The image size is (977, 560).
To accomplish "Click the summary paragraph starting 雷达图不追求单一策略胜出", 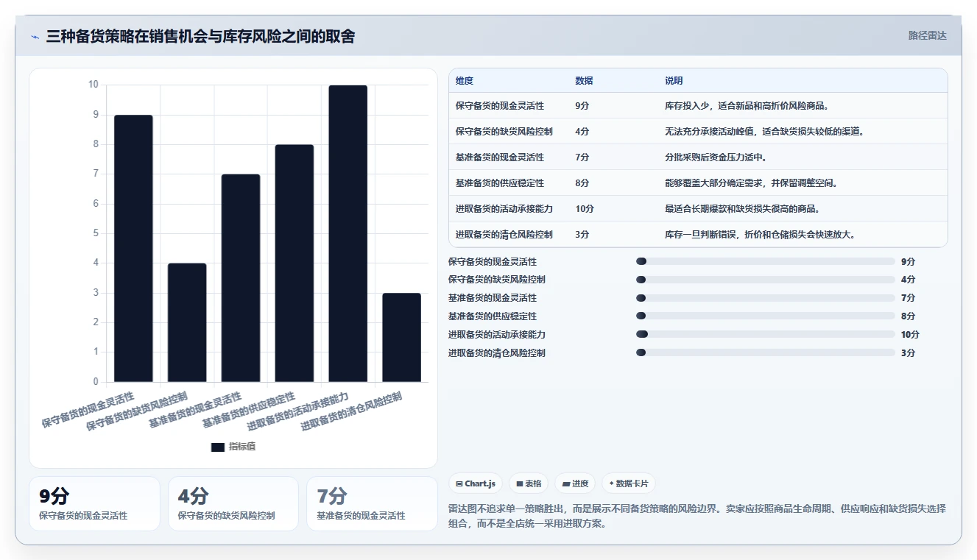I will pyautogui.click(x=697, y=516).
